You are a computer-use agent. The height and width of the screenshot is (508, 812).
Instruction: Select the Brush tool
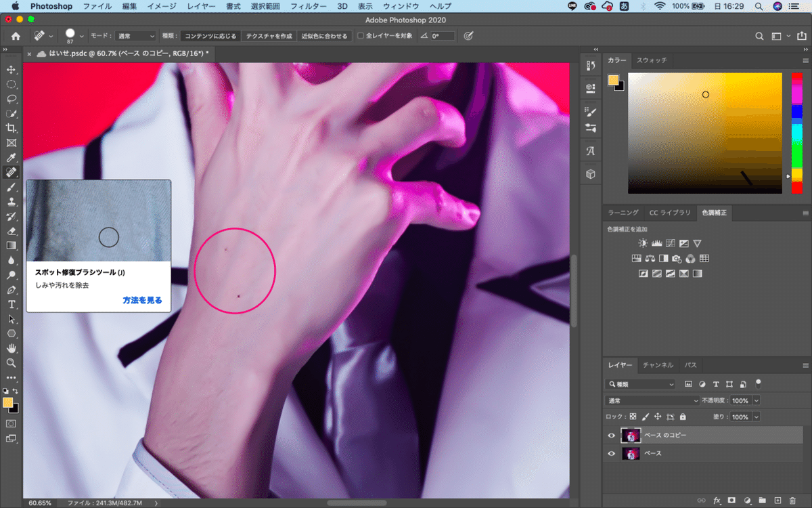(x=11, y=187)
